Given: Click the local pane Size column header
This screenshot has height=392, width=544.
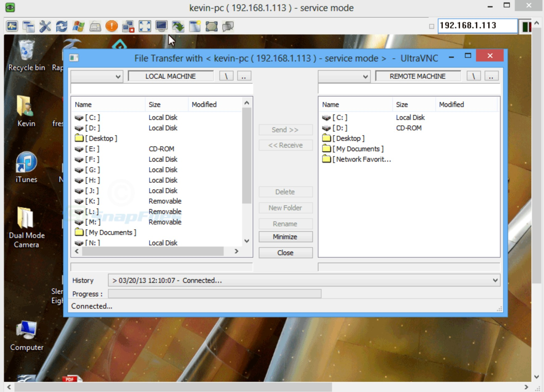Looking at the screenshot, I should 166,105.
